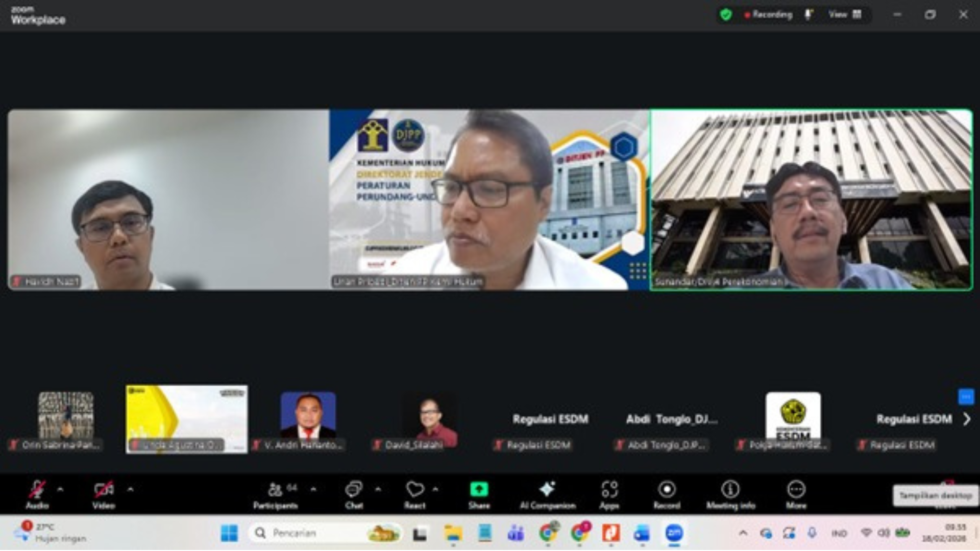Open the Apps icon in toolbar
This screenshot has height=551, width=980.
(x=609, y=489)
